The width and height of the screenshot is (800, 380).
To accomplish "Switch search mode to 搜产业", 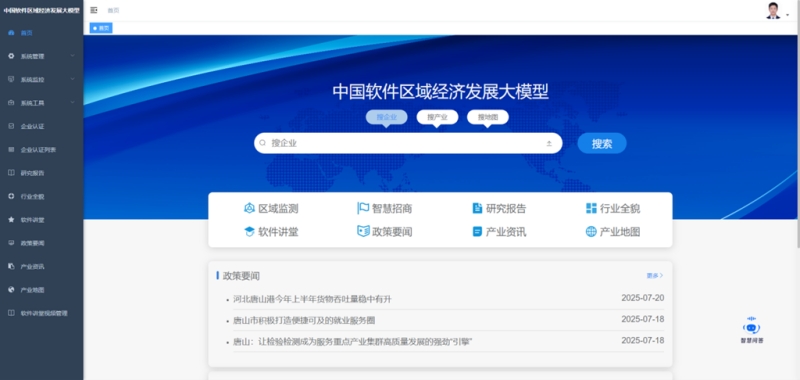I will tap(437, 117).
